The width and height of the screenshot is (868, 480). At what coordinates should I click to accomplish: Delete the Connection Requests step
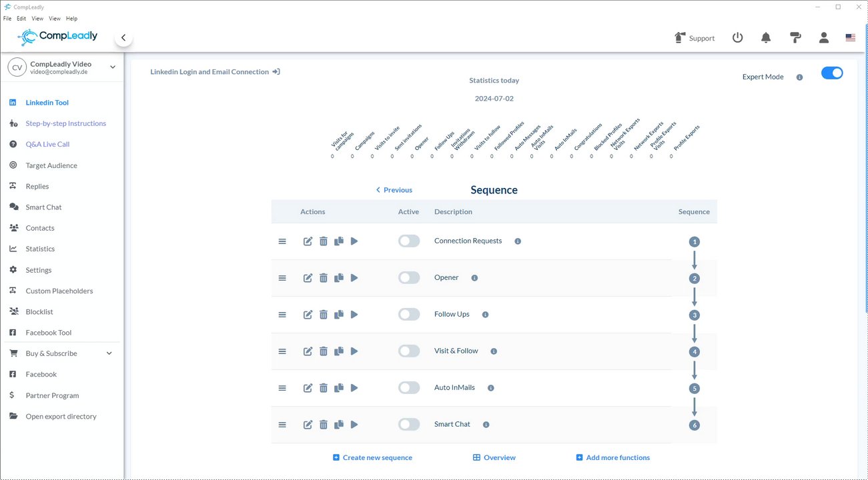pos(324,241)
